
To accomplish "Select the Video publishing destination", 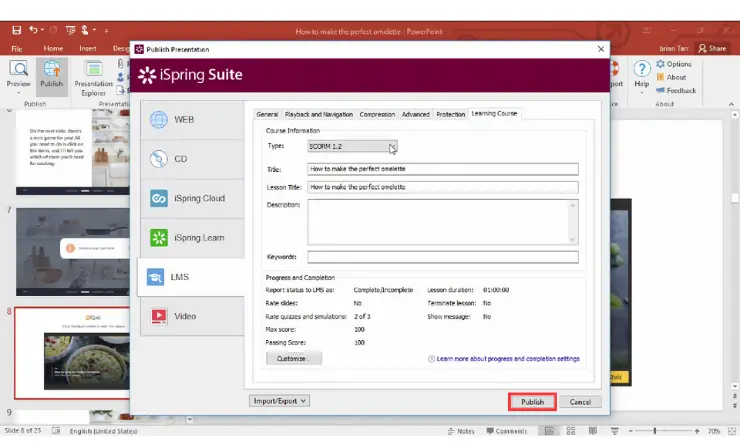I will click(193, 316).
